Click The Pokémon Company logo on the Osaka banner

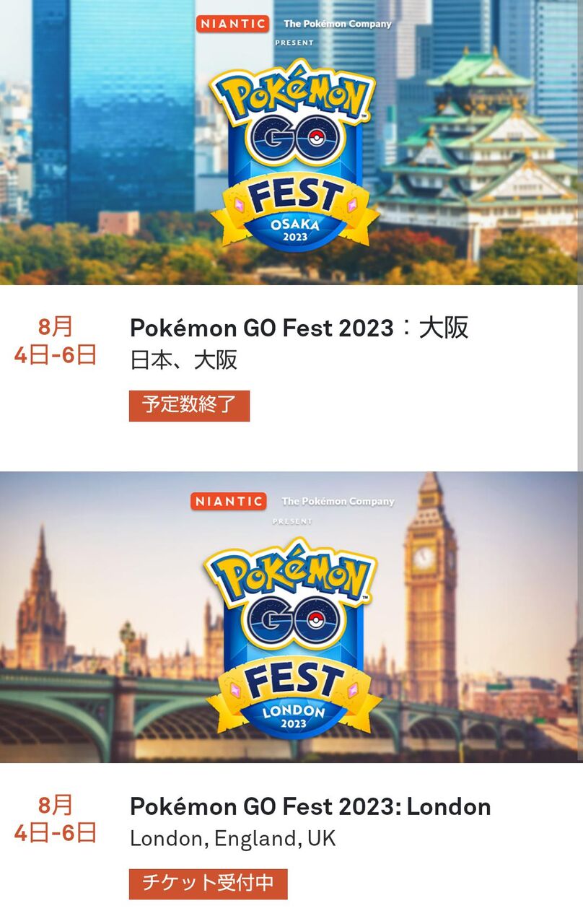pos(337,24)
